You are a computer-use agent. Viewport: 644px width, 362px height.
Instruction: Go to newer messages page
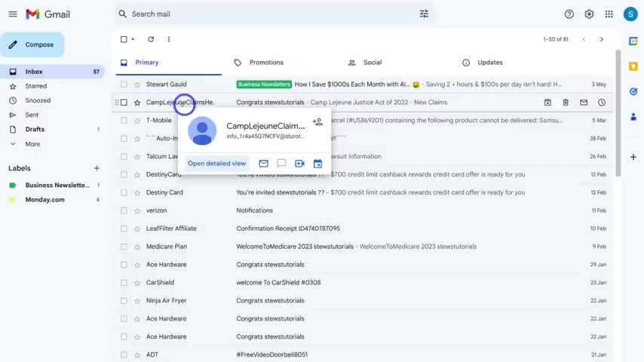tap(584, 39)
